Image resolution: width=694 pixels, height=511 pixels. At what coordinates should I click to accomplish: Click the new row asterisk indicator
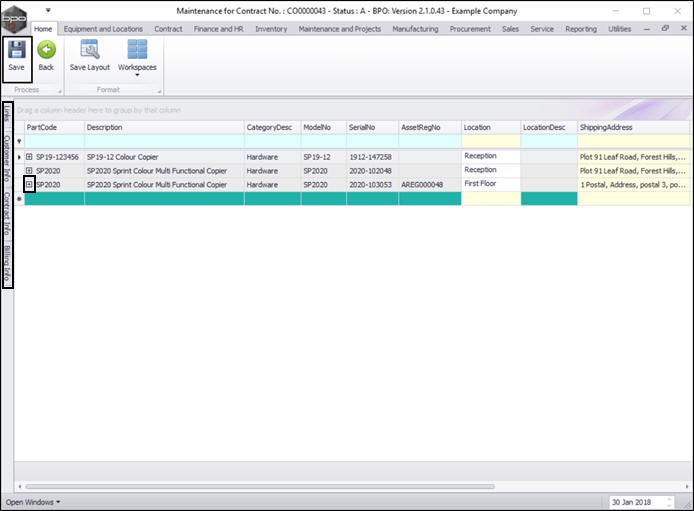[19, 199]
